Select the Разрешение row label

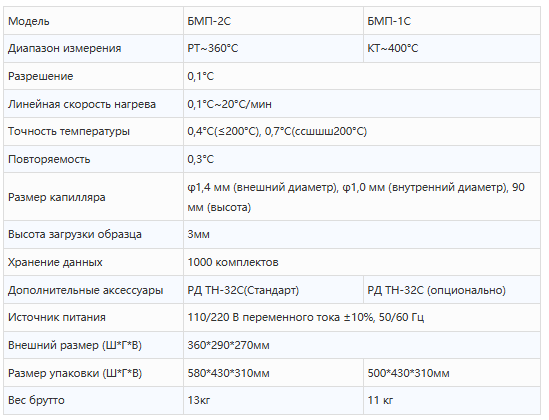coord(41,76)
